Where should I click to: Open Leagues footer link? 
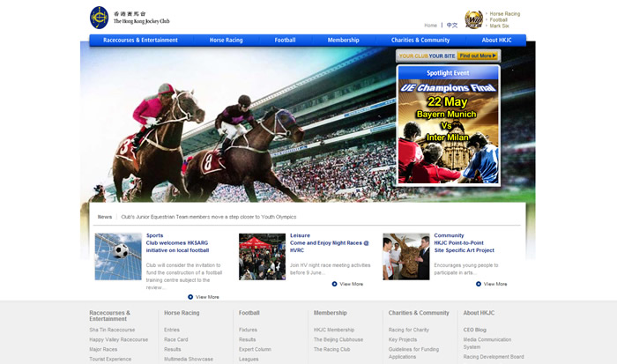(249, 360)
